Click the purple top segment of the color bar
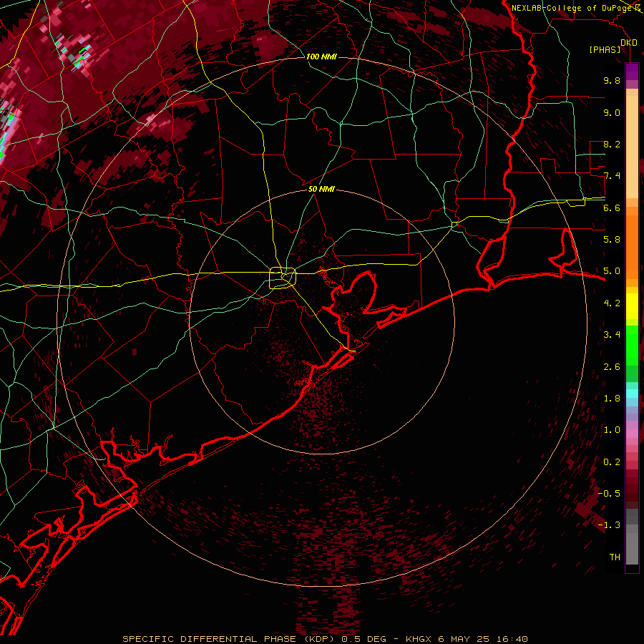 pyautogui.click(x=632, y=72)
